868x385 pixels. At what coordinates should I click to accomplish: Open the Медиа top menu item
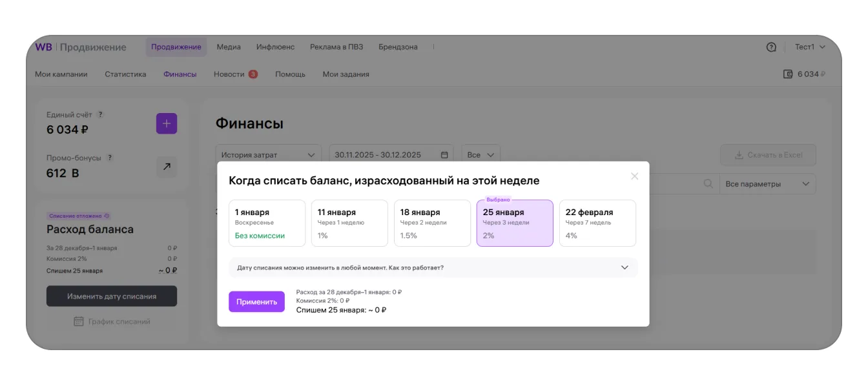(229, 47)
